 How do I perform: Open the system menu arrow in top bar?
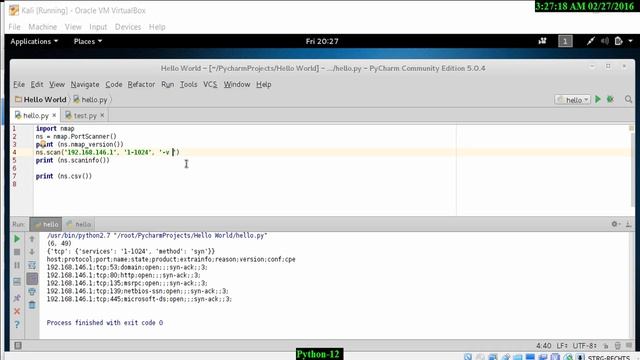pos(631,41)
